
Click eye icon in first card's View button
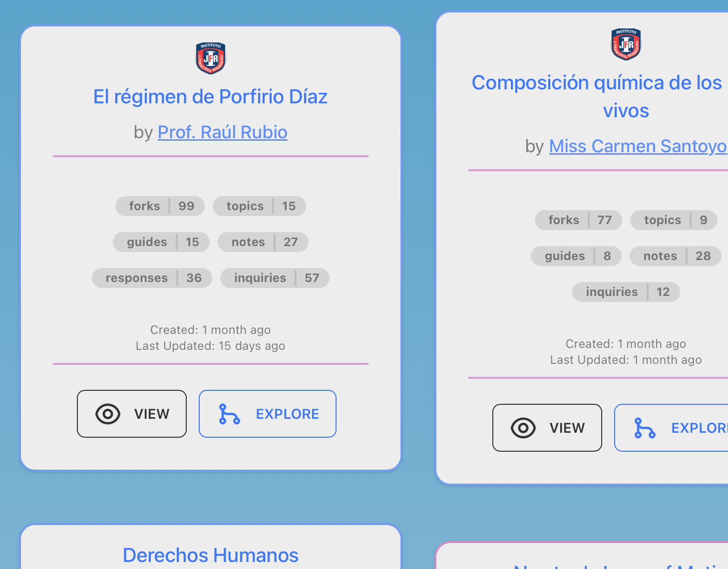(x=108, y=414)
